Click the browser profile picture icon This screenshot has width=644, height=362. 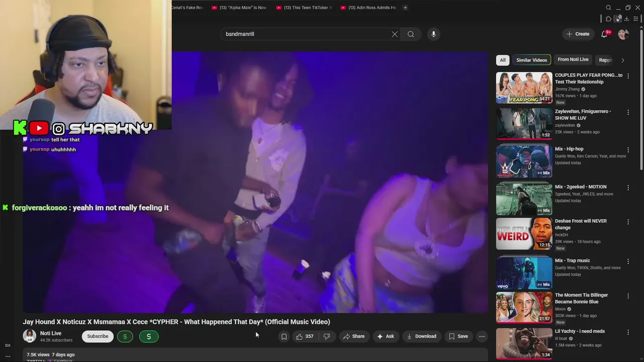618,19
